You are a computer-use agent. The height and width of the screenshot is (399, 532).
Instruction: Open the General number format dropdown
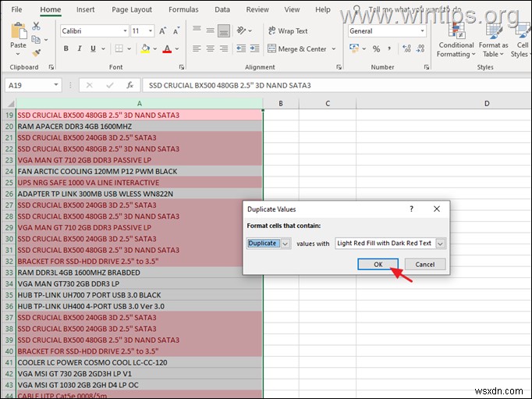coord(422,31)
